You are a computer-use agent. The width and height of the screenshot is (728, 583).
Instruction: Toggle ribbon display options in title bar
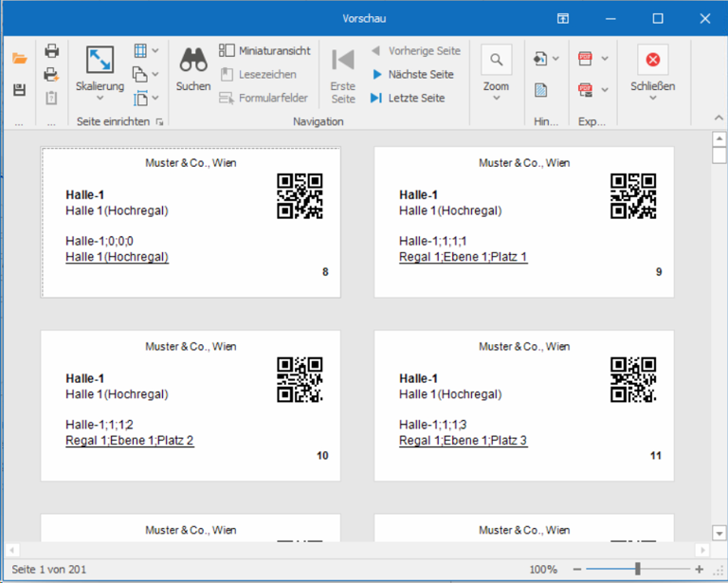(563, 19)
